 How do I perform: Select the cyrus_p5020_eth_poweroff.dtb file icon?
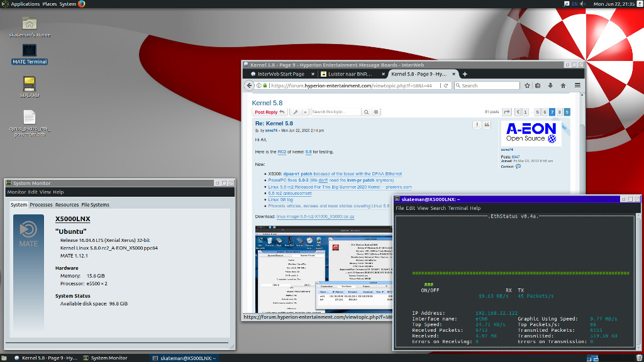pos(29,123)
